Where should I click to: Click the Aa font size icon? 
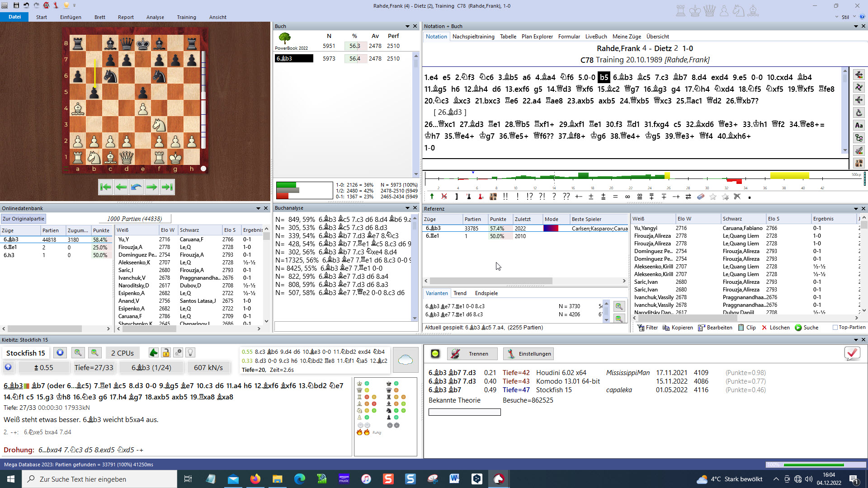pos(859,125)
